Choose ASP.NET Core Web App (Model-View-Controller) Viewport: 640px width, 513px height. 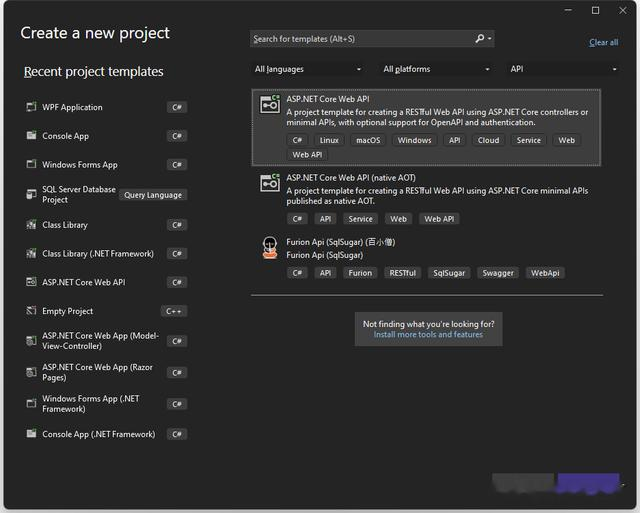pyautogui.click(x=106, y=340)
